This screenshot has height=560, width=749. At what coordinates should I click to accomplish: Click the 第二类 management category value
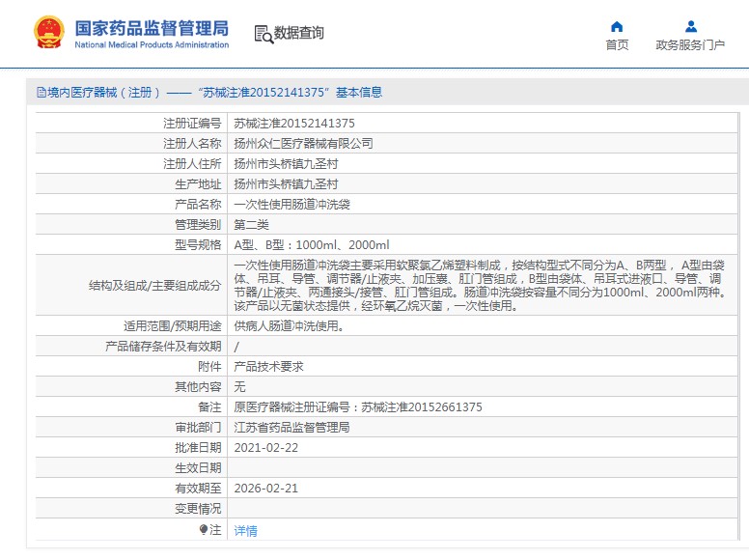click(x=251, y=225)
